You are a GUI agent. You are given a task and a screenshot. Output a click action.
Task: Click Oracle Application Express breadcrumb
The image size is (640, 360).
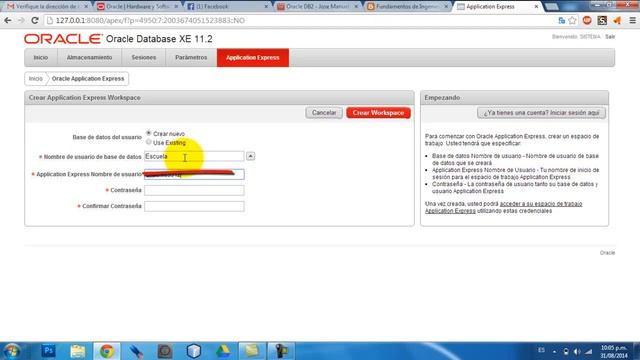[x=88, y=78]
